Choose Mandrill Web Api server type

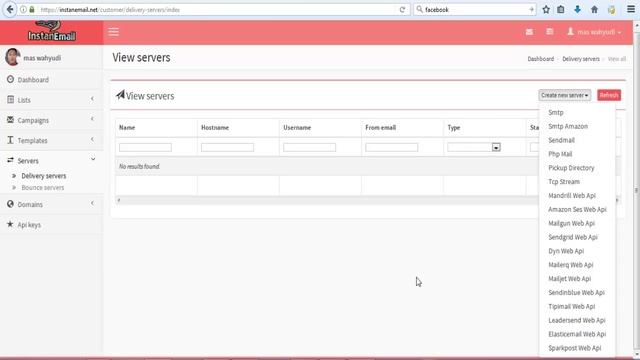[x=572, y=196]
